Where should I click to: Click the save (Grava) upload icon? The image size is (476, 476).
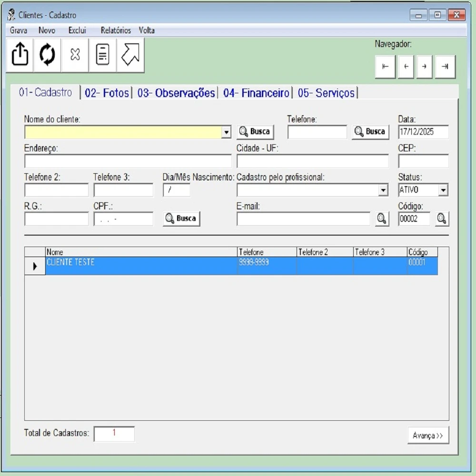click(20, 55)
